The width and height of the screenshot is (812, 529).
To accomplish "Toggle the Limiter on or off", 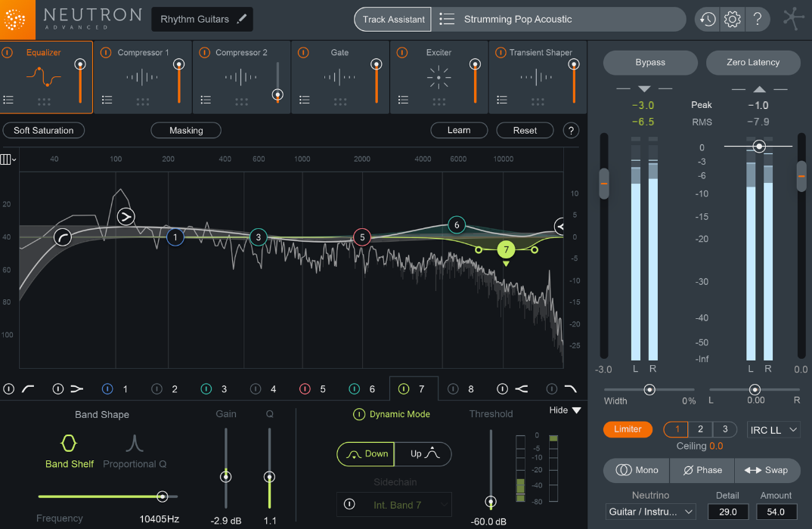I will (x=628, y=429).
